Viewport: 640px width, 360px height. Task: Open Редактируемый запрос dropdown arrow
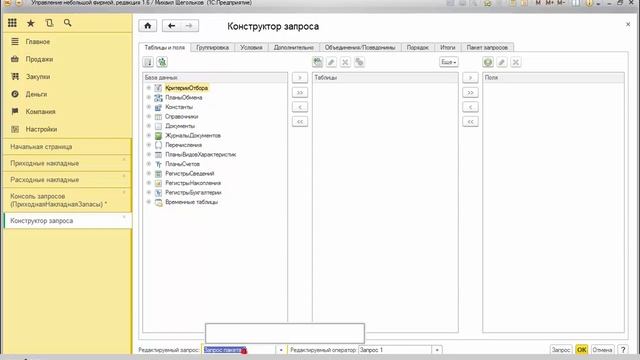pyautogui.click(x=281, y=350)
